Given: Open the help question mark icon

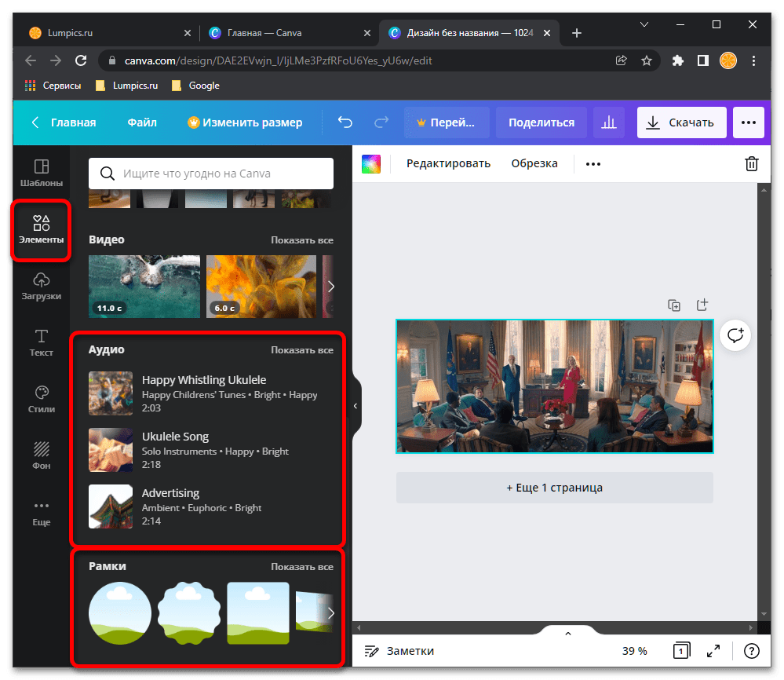Looking at the screenshot, I should click(x=751, y=650).
